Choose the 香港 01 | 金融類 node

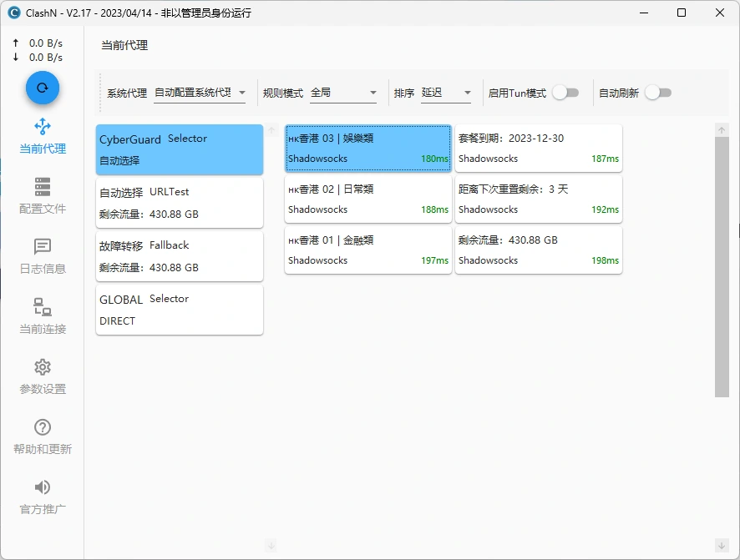(367, 250)
